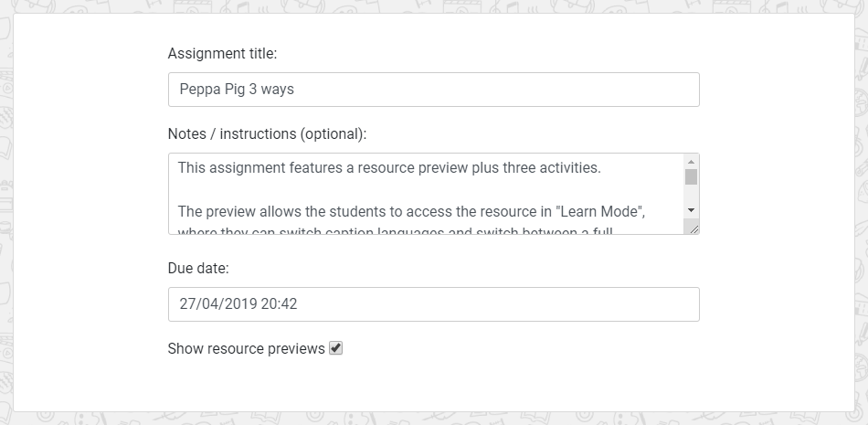Screen dimensions: 868x425
Task: Click the notes box resize handle
Action: pos(694,228)
